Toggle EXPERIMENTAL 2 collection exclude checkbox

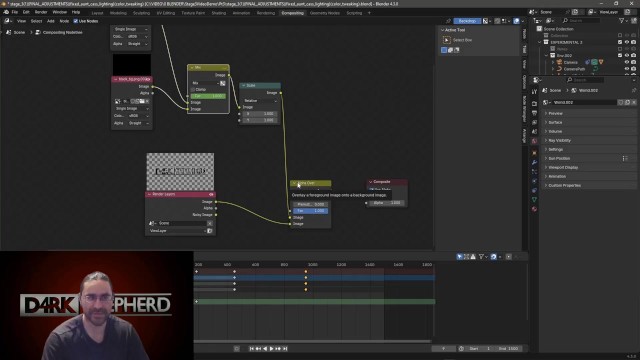tap(620, 42)
